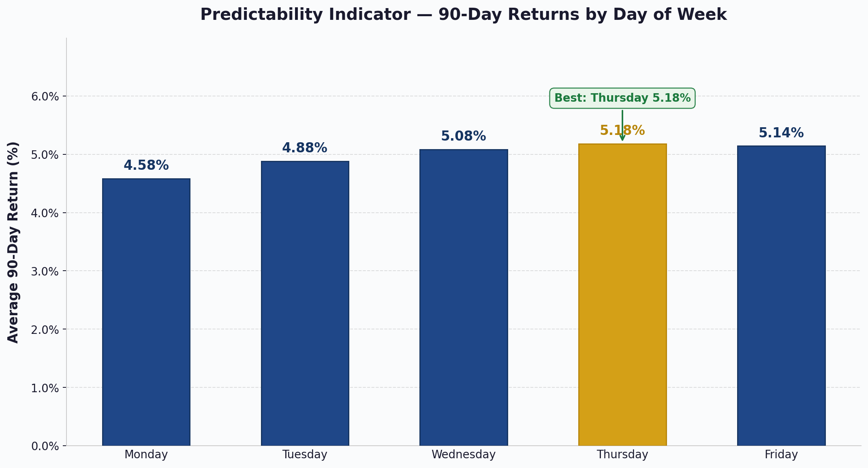Click the 0.0% y-axis tick label
Image resolution: width=868 pixels, height=468 pixels.
[45, 446]
